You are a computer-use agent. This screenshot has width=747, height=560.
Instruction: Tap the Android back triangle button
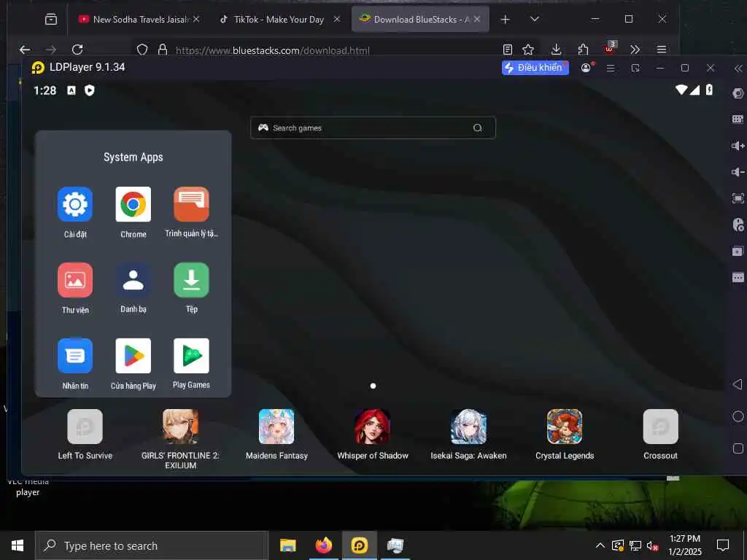click(x=738, y=384)
